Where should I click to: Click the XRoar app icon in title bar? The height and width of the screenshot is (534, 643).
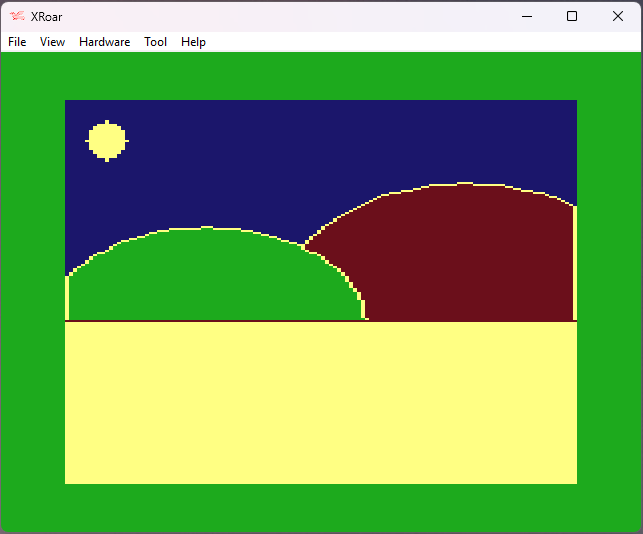point(16,16)
